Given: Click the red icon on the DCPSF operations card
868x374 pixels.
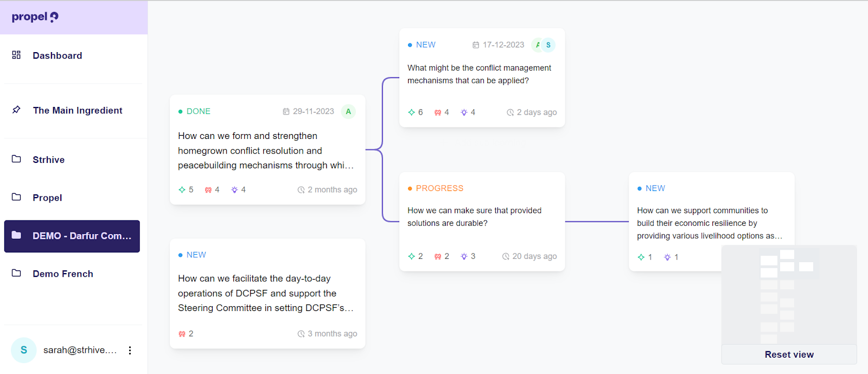Looking at the screenshot, I should coord(182,334).
